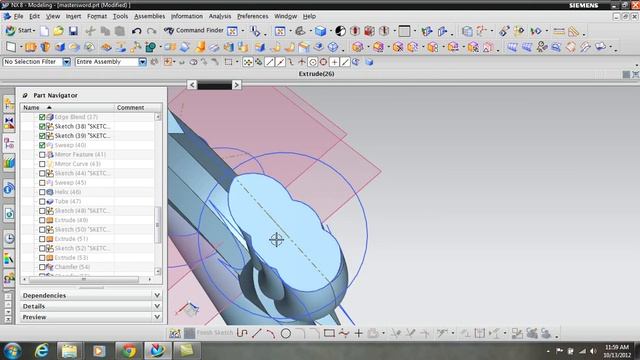Click the black-and-white face analysis icon

point(340,31)
